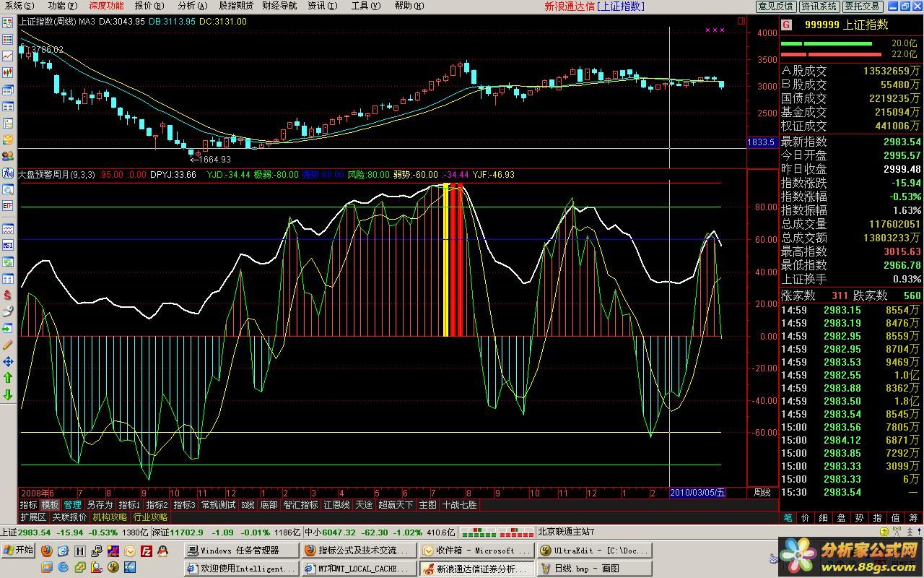Viewport: 924px width, 578px height.
Task: Select the 筹 tab in right panel
Action: tap(914, 517)
